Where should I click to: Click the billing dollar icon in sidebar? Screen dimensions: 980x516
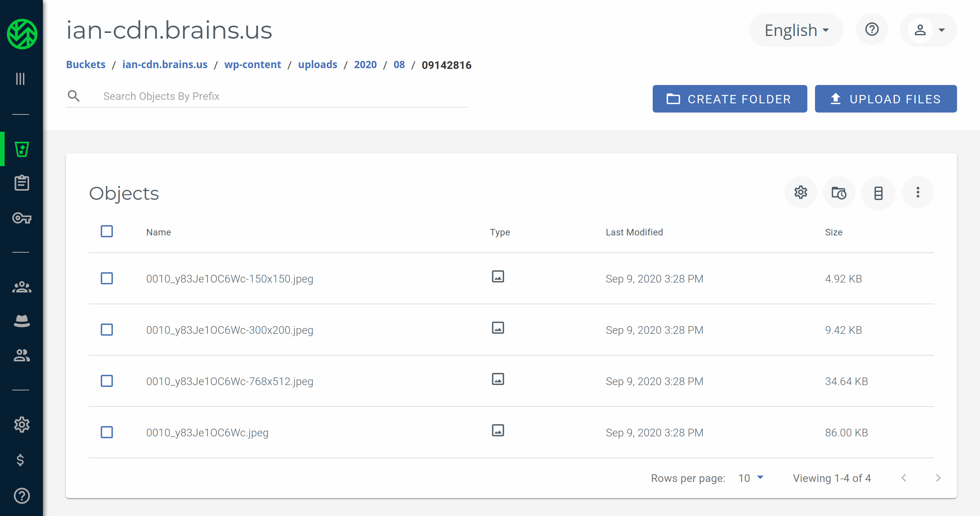click(x=21, y=460)
